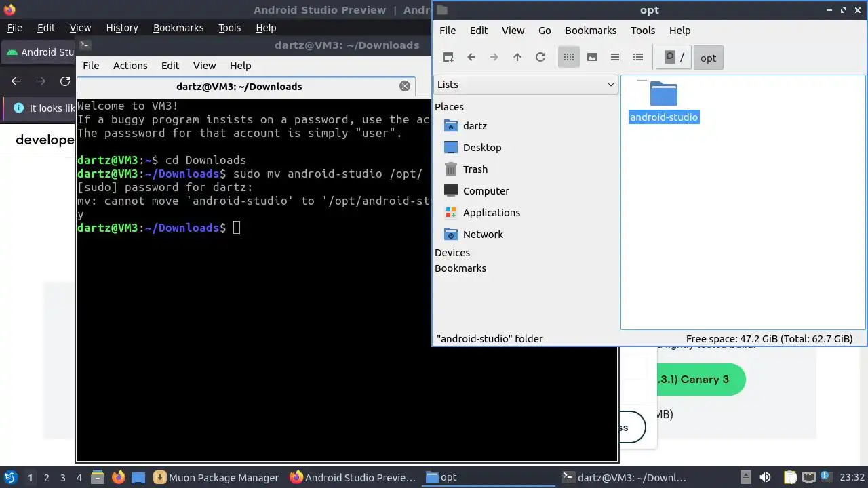Open the Lists side pane dropdown

pyautogui.click(x=526, y=84)
